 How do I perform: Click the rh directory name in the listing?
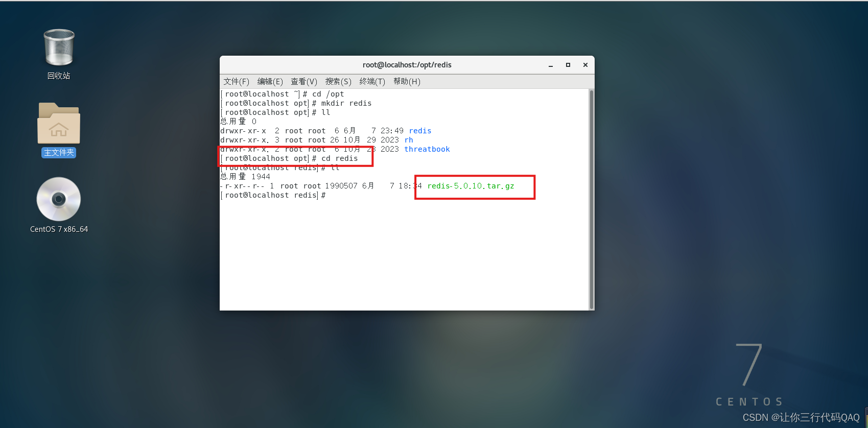point(409,140)
